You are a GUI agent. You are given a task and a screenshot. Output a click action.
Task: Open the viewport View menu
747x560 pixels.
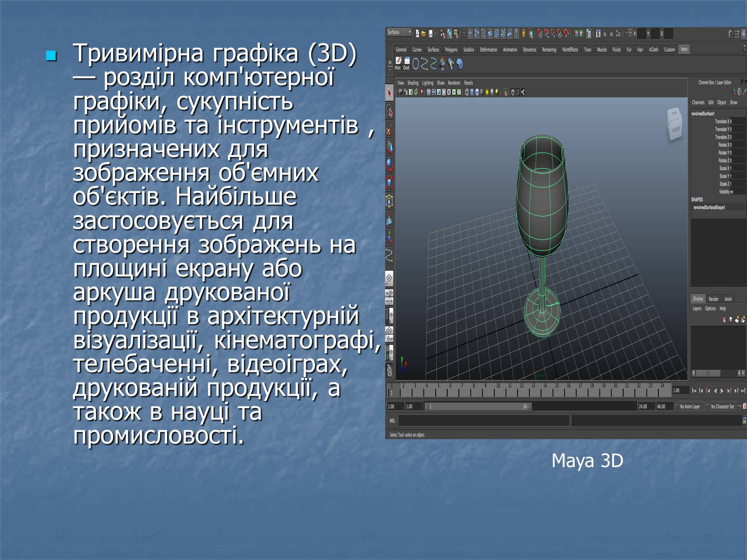[x=401, y=83]
